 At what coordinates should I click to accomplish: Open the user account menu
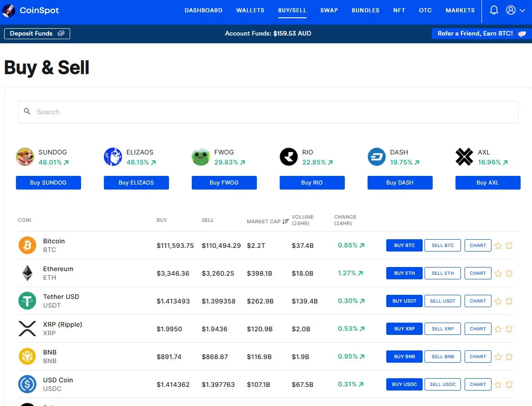tap(516, 10)
